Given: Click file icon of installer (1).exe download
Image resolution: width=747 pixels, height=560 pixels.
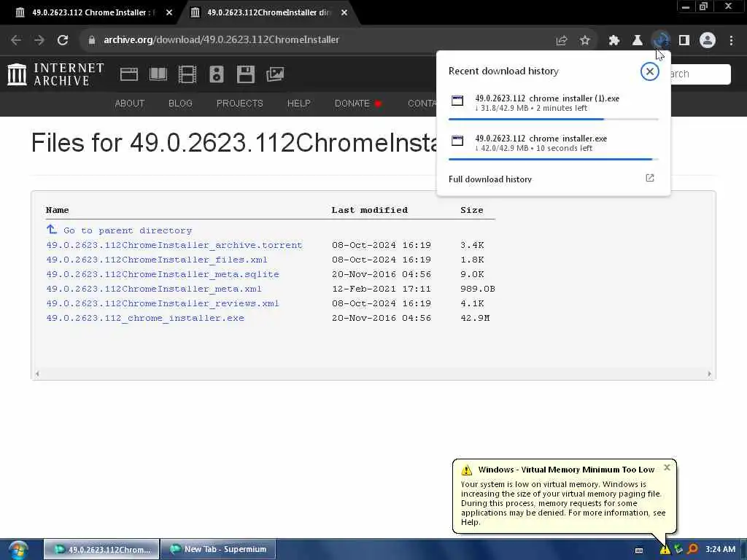Looking at the screenshot, I should [x=457, y=101].
